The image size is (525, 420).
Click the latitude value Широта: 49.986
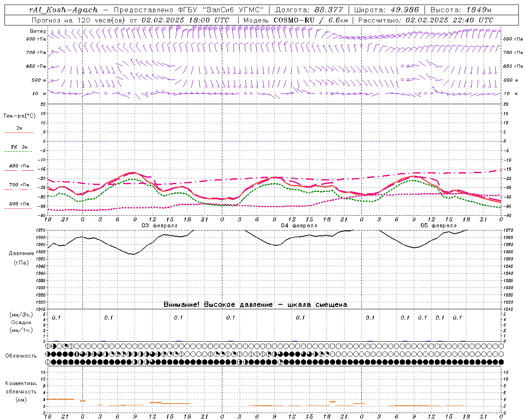386,10
